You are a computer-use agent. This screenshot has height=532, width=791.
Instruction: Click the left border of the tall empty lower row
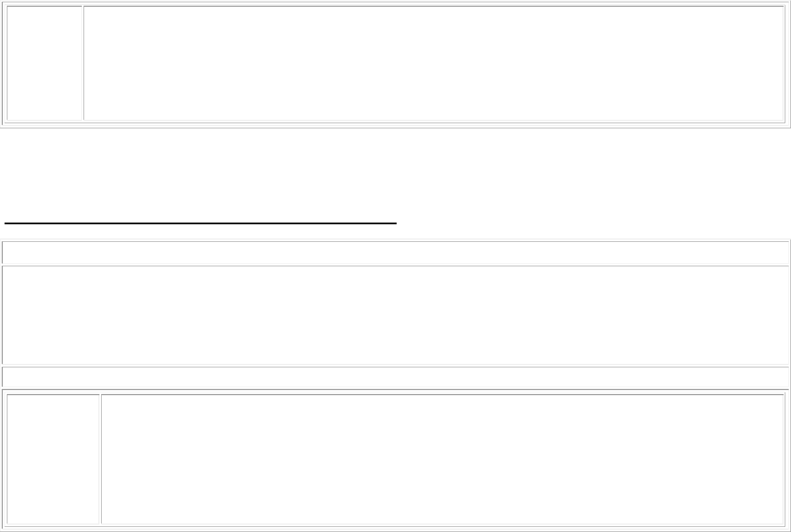[2, 315]
